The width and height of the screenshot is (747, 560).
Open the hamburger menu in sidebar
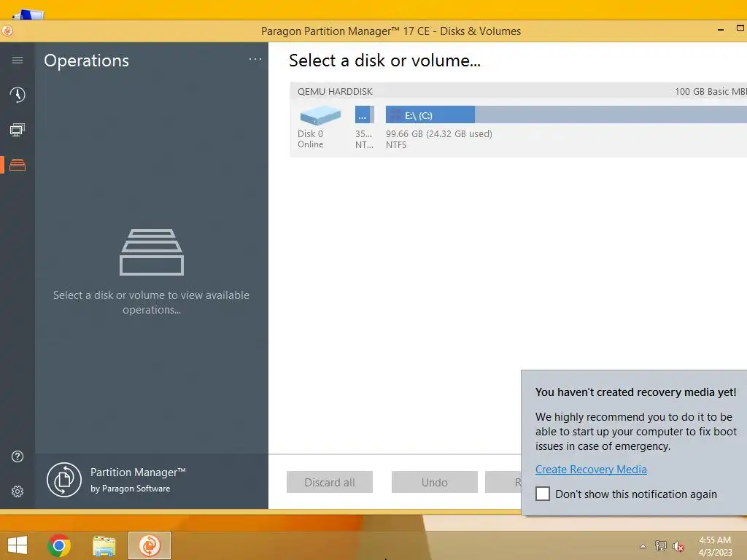18,60
